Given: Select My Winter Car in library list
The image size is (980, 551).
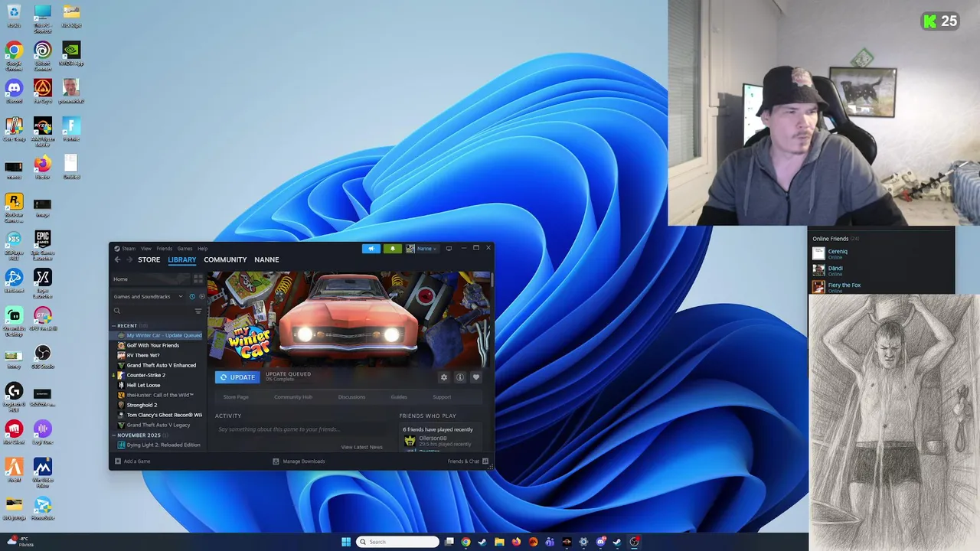Looking at the screenshot, I should pyautogui.click(x=159, y=335).
